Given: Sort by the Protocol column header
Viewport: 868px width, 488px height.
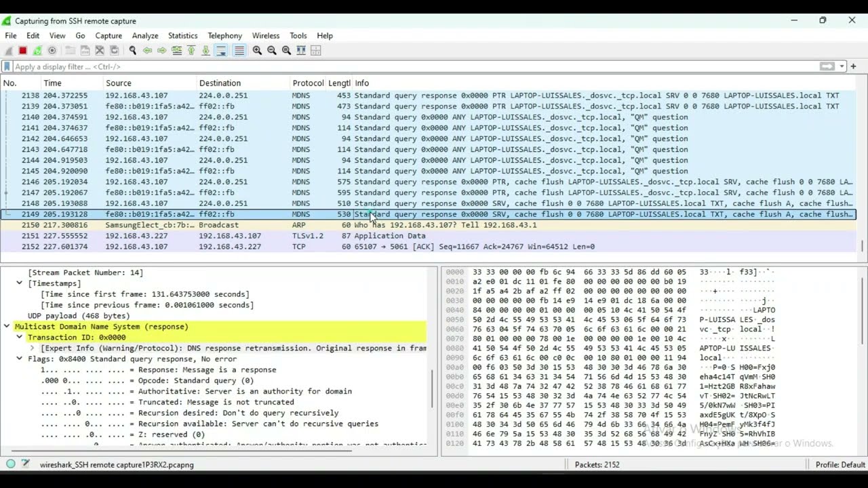Looking at the screenshot, I should [308, 83].
